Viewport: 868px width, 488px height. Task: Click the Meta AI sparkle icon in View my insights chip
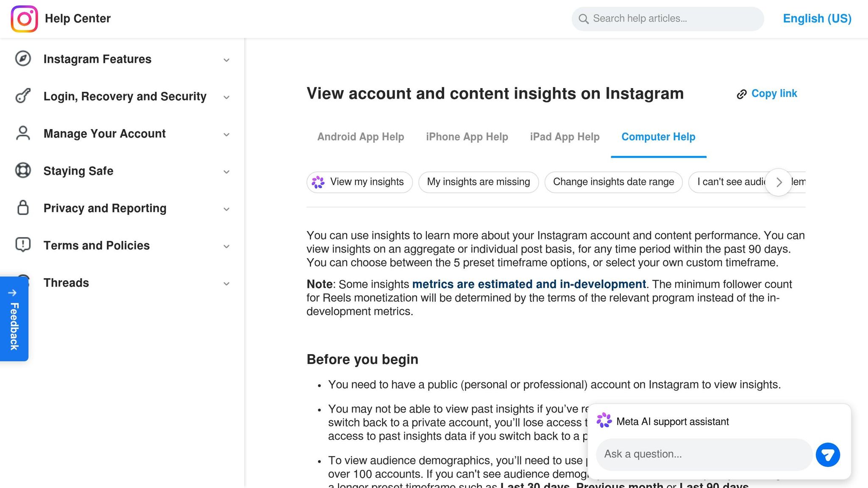click(318, 182)
